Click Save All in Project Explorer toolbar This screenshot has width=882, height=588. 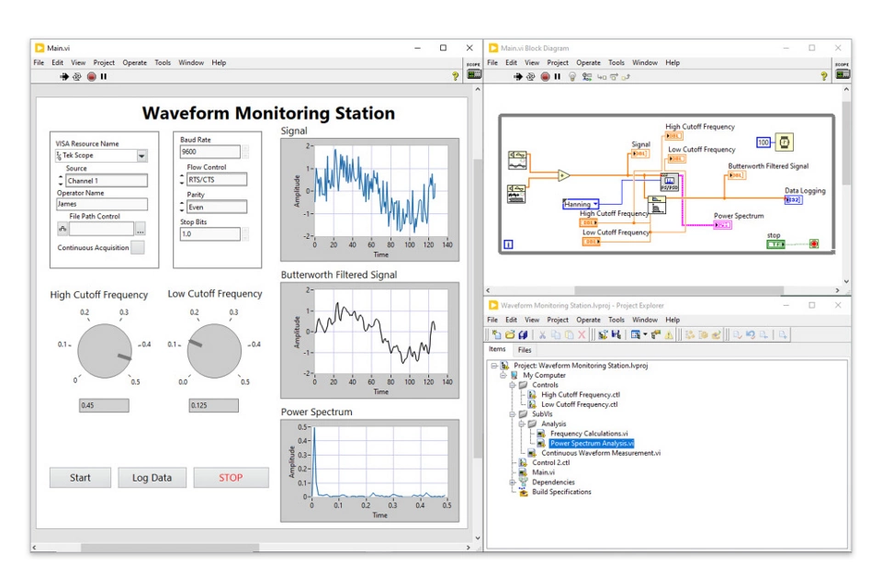[x=524, y=334]
